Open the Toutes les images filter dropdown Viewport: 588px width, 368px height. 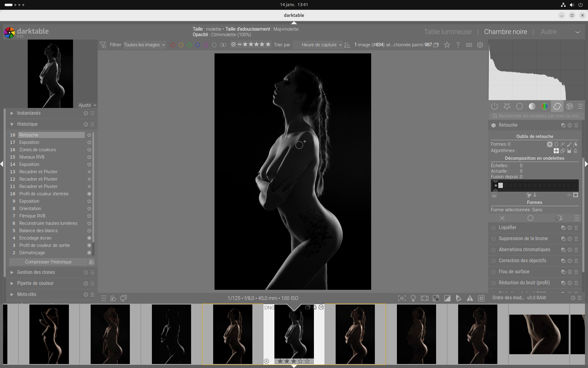tap(144, 45)
